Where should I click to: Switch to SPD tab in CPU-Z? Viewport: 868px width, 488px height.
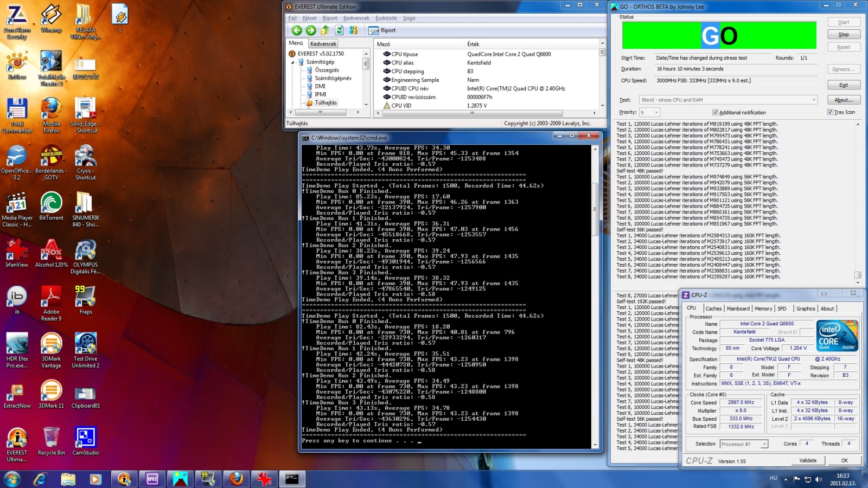pyautogui.click(x=782, y=309)
